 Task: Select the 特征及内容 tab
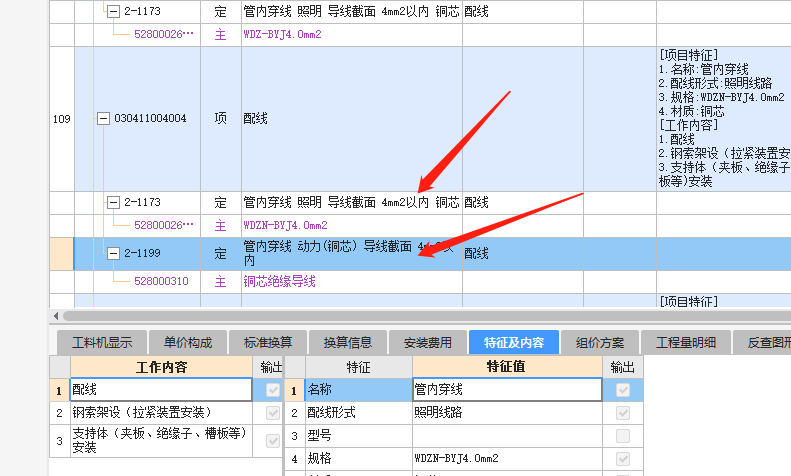point(514,343)
